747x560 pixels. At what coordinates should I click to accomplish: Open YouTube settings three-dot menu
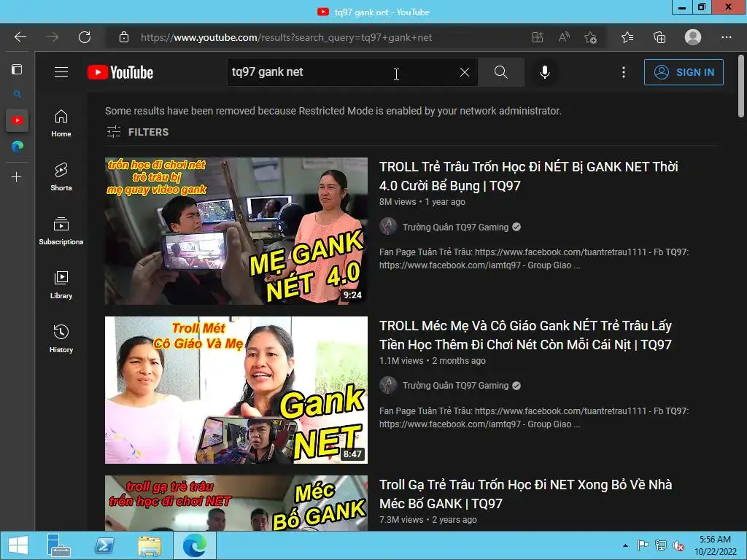tap(624, 72)
